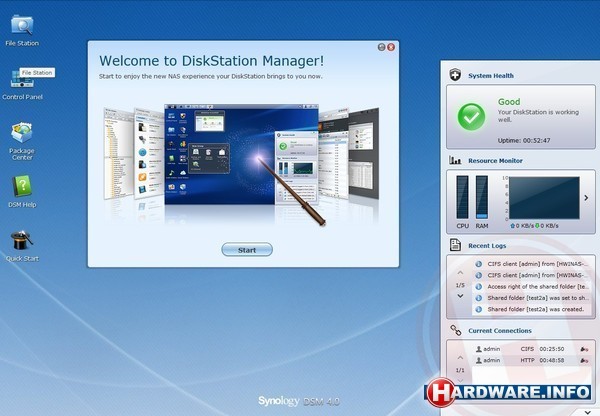Open Quick Start magic hat icon
This screenshot has width=600, height=416.
coord(22,241)
